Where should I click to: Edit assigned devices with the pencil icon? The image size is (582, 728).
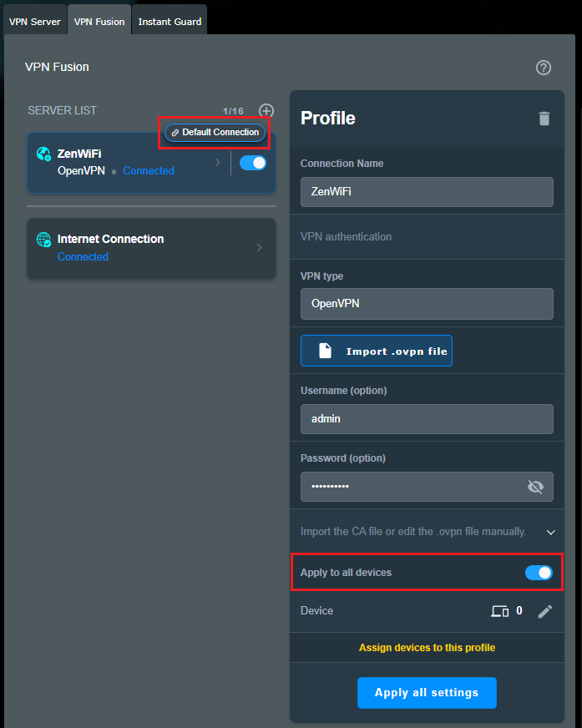(544, 611)
